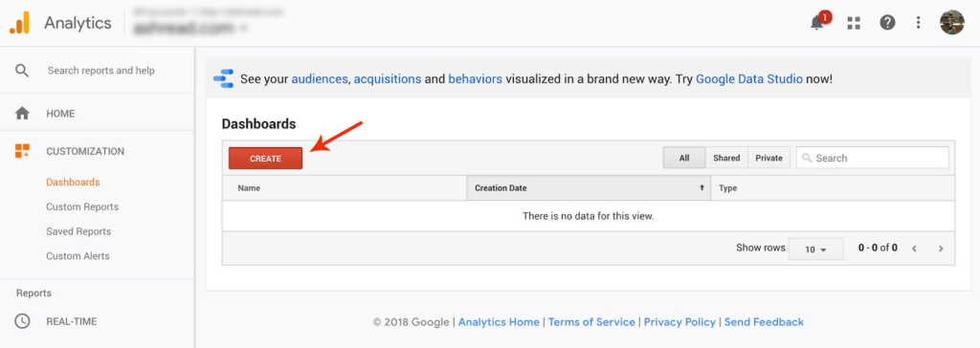Click the Creation Date sort arrow
The image size is (980, 348).
pyautogui.click(x=702, y=187)
